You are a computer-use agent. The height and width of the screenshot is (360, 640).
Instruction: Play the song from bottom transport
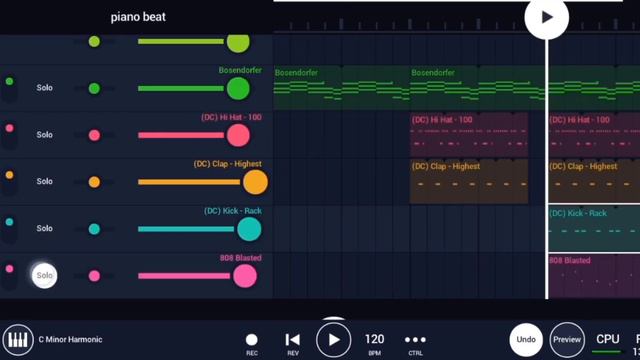pos(333,340)
